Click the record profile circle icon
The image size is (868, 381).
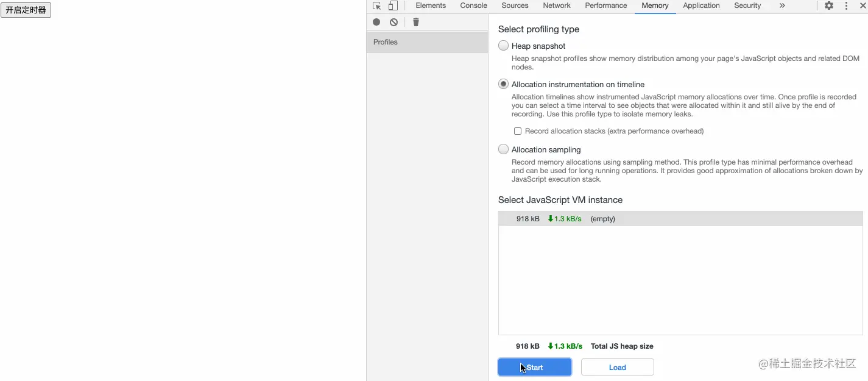[x=376, y=22]
